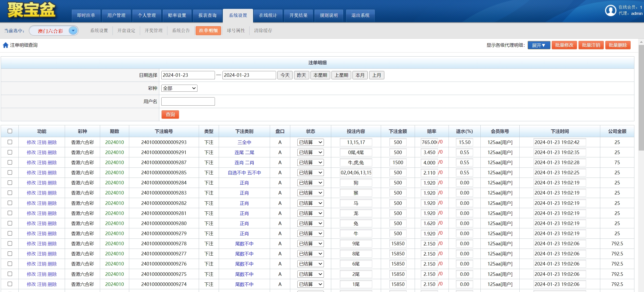Click bet time field 2024-01-23 19:02:42
The width and height of the screenshot is (644, 292).
(560, 142)
